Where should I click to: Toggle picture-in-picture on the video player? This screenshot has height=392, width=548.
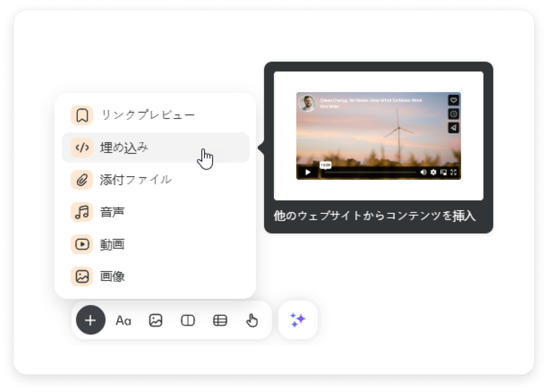coord(444,172)
